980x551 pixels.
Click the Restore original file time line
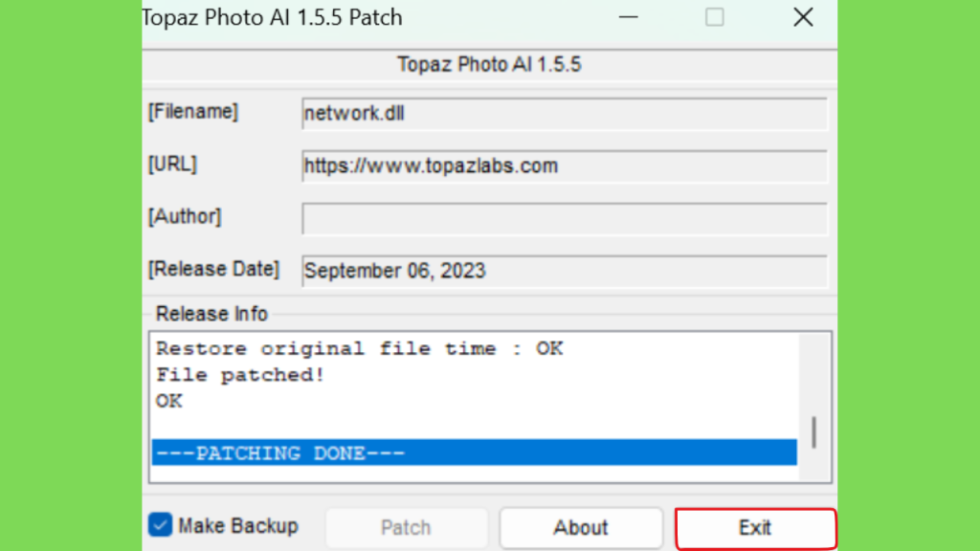tap(360, 348)
